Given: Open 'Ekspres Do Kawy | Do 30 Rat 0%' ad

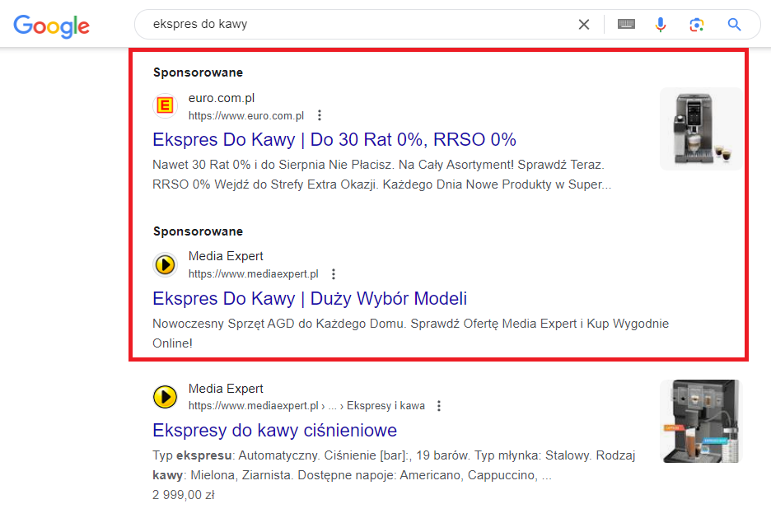Looking at the screenshot, I should point(334,140).
